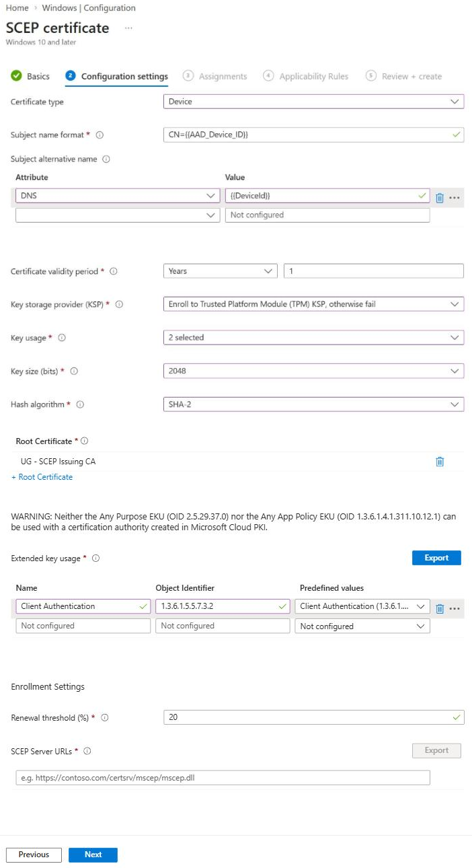Show info tooltip for Subject alternative name
Viewport: 472px width, 868px height.
[x=106, y=159]
